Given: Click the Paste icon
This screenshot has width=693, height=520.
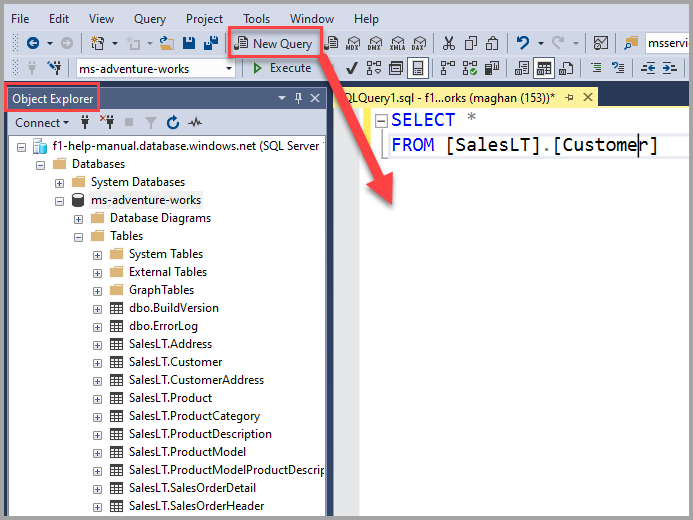Looking at the screenshot, I should pyautogui.click(x=492, y=43).
